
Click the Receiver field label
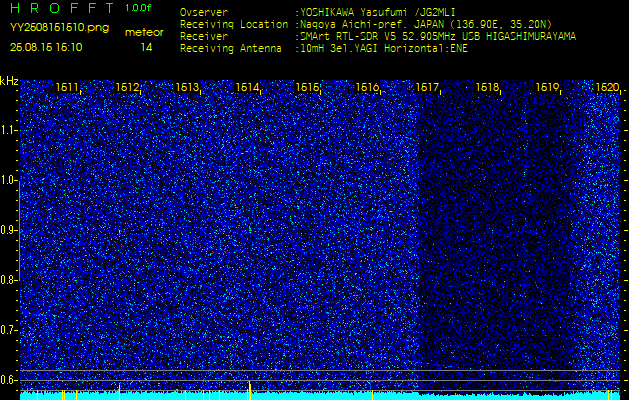[x=204, y=37]
